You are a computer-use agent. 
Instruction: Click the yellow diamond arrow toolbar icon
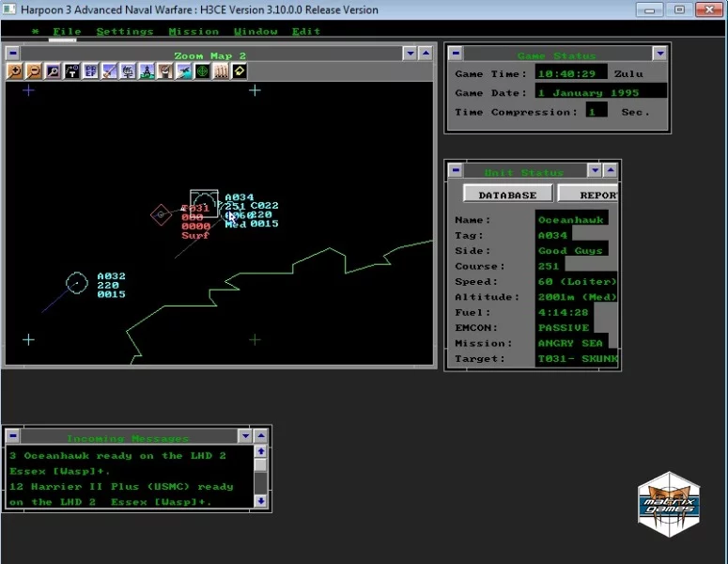pyautogui.click(x=240, y=71)
